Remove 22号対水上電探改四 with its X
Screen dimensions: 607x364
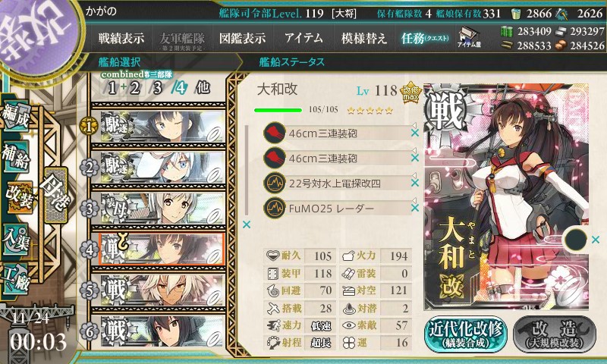pyautogui.click(x=415, y=183)
